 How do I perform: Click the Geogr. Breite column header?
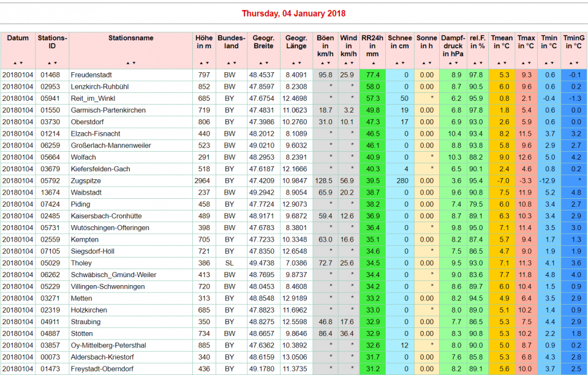[263, 42]
